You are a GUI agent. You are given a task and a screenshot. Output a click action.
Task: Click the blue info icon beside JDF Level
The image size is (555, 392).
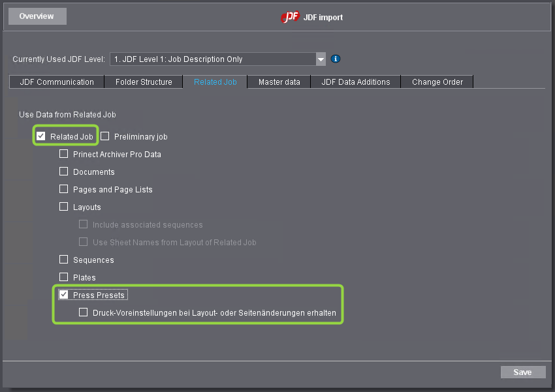336,59
